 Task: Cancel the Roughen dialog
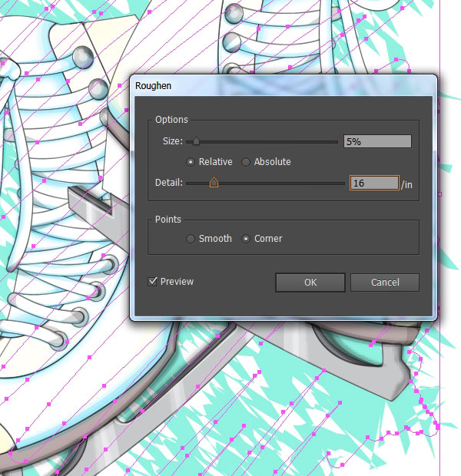click(385, 282)
